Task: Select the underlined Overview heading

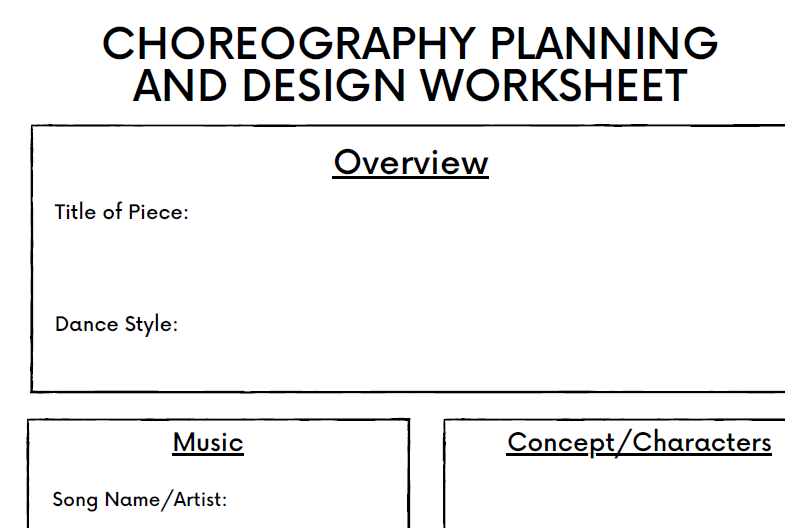Action: pyautogui.click(x=411, y=162)
